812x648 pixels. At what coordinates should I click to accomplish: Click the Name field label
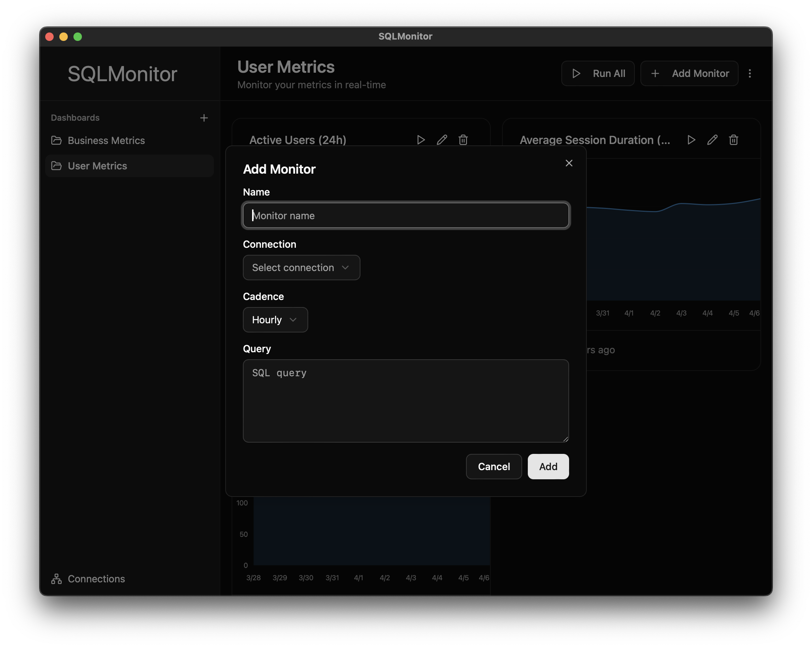[x=256, y=192]
